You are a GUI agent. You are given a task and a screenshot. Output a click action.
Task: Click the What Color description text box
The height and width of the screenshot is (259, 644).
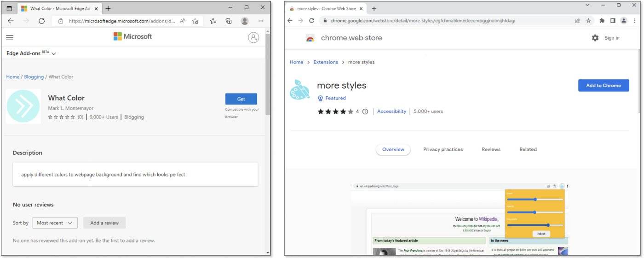click(135, 174)
